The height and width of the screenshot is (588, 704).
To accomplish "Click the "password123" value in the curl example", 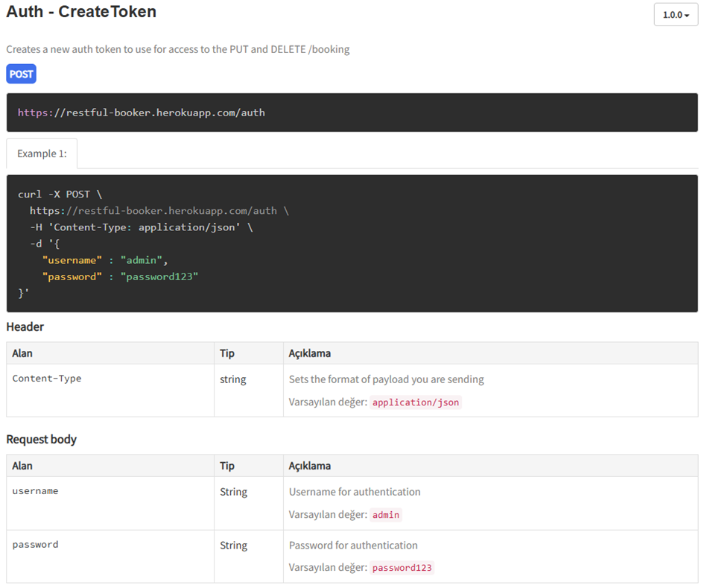I will click(159, 276).
